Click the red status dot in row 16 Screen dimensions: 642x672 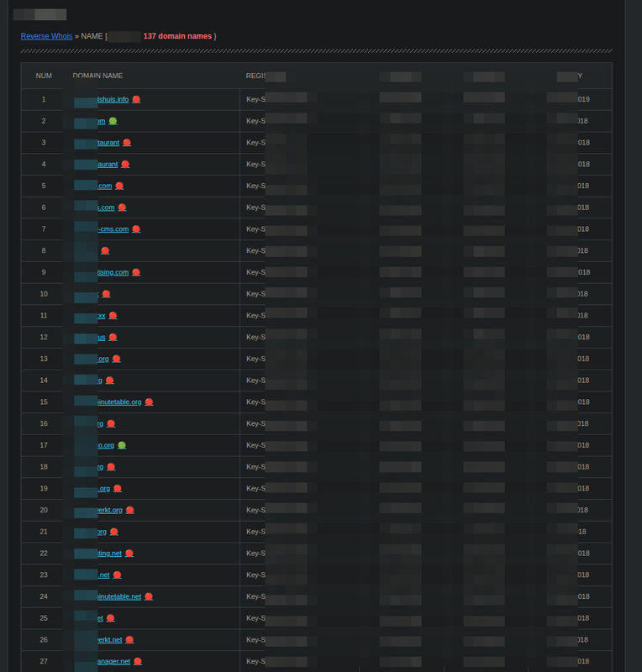111,424
